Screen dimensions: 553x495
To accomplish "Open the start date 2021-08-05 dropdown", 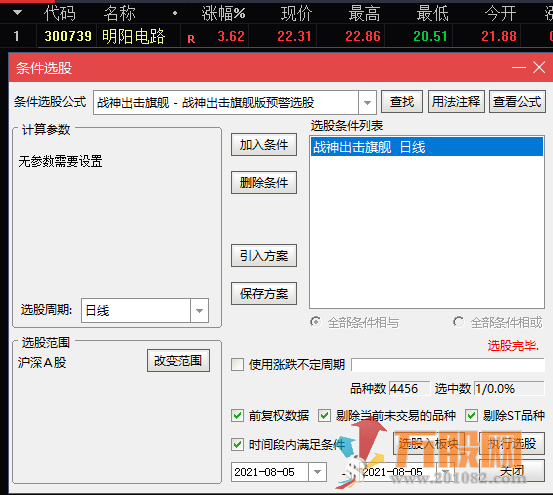I will pyautogui.click(x=317, y=472).
